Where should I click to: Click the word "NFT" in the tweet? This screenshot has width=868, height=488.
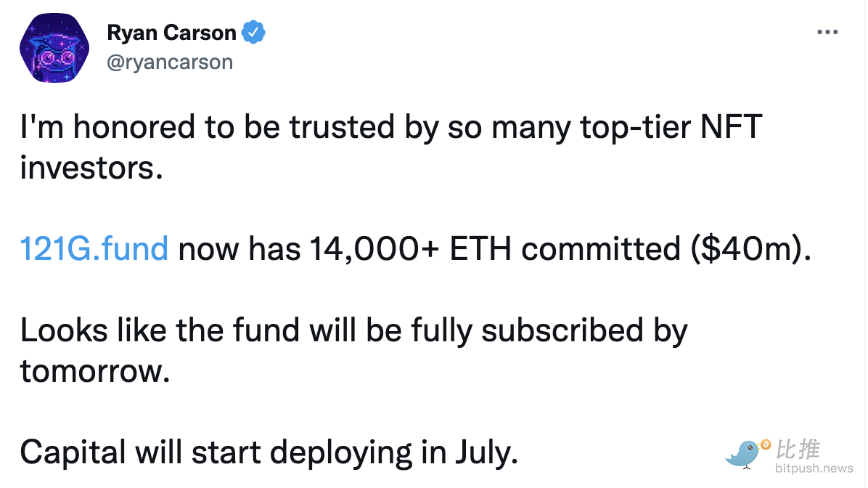[731, 127]
